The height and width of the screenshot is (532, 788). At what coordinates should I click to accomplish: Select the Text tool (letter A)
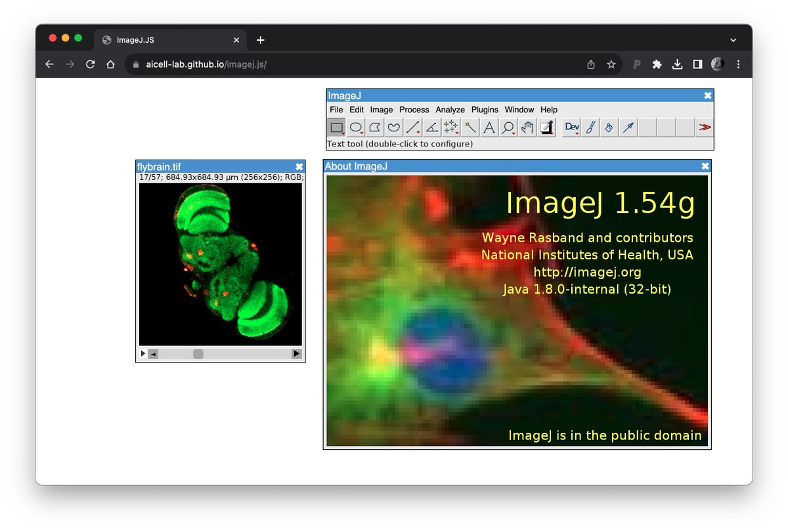coord(489,127)
